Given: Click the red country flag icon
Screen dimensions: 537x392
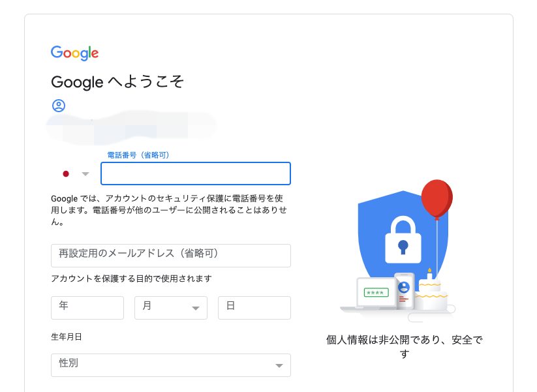Looking at the screenshot, I should tap(65, 173).
